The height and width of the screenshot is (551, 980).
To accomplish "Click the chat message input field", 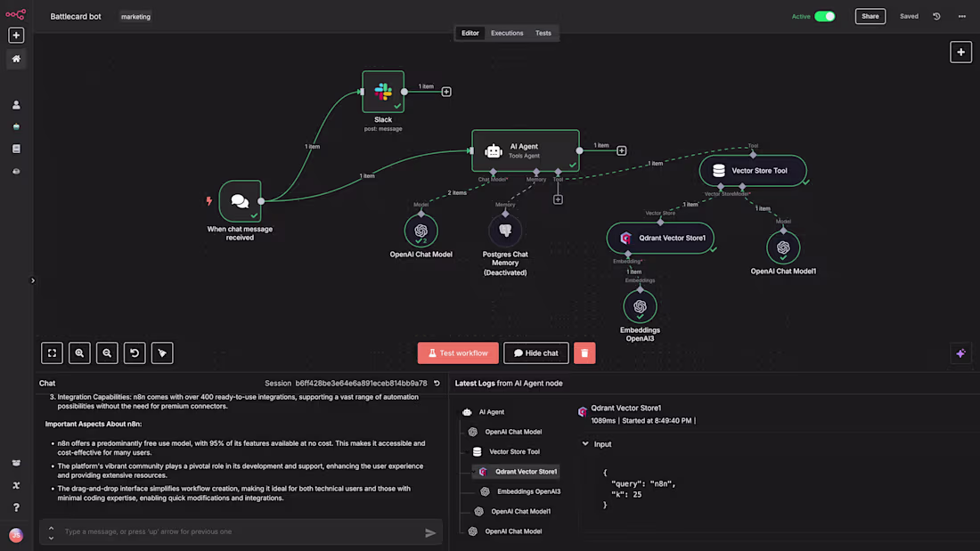I will point(223,531).
